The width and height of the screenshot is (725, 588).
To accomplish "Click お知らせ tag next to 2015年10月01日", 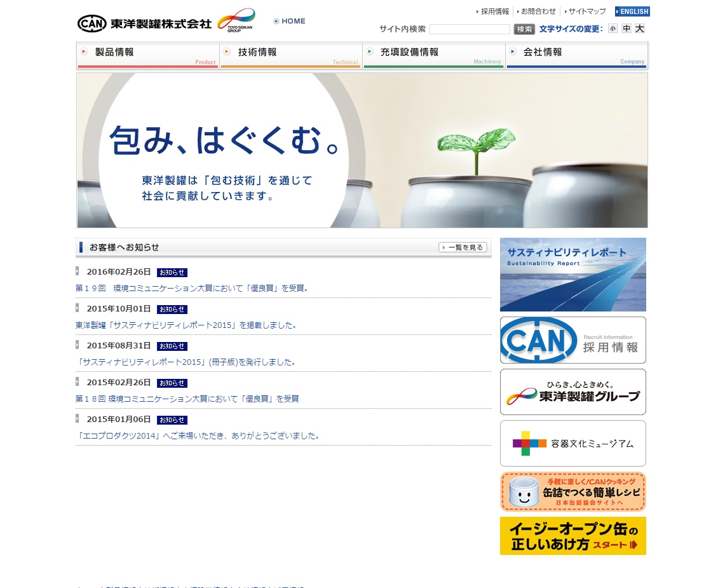I will click(172, 310).
